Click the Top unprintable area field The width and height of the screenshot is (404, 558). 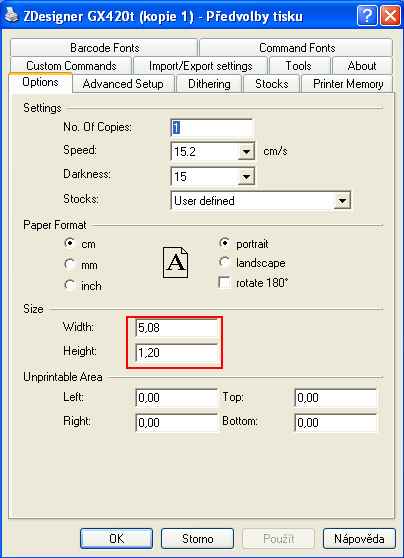(336, 397)
